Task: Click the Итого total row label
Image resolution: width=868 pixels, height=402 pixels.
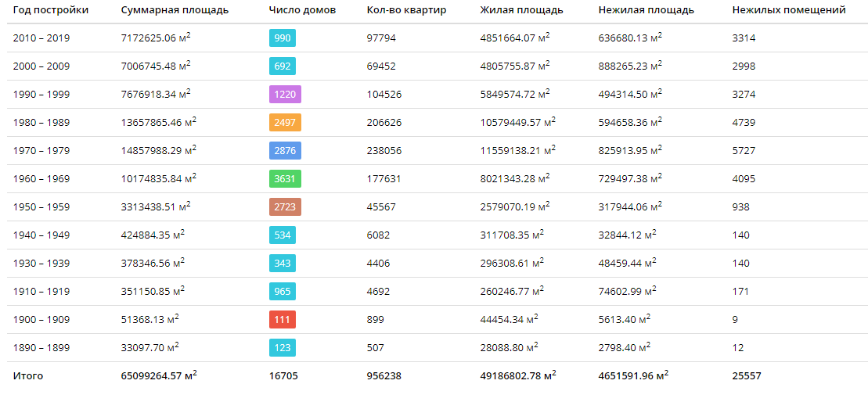Action: point(27,376)
